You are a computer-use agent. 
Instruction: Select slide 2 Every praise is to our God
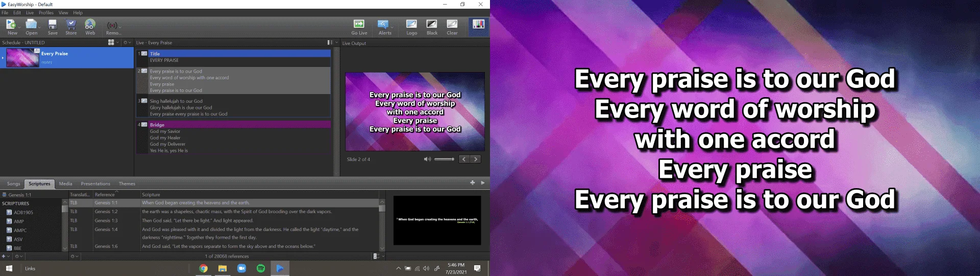(x=233, y=81)
